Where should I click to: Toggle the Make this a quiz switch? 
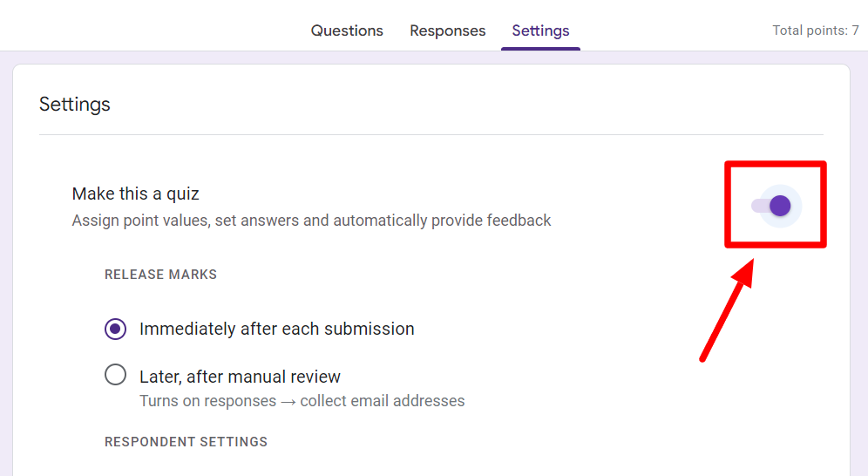[771, 206]
